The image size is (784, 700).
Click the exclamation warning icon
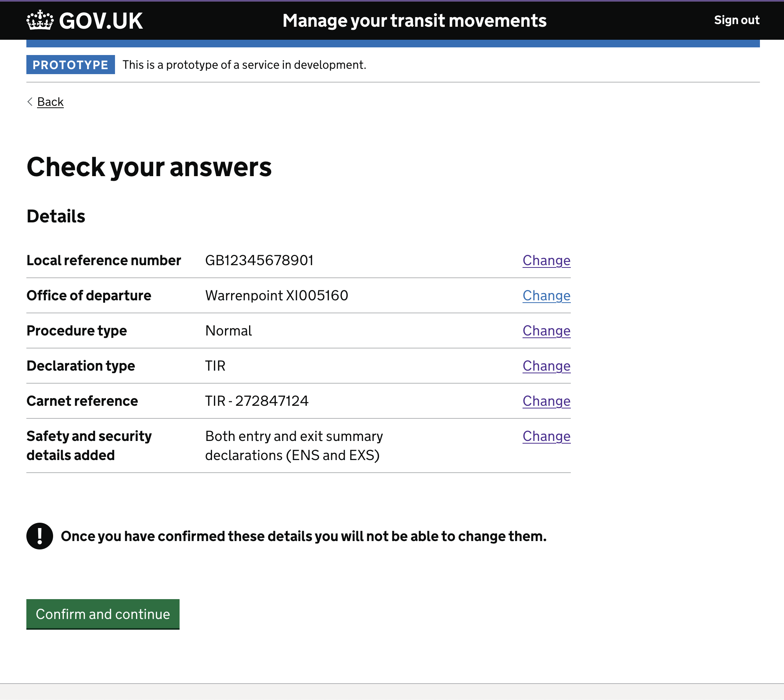click(40, 536)
